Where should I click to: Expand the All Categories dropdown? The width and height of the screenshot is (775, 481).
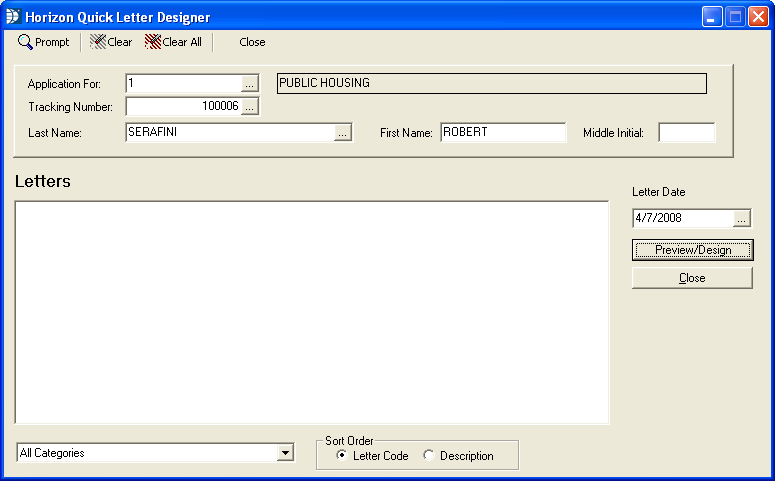pos(285,453)
